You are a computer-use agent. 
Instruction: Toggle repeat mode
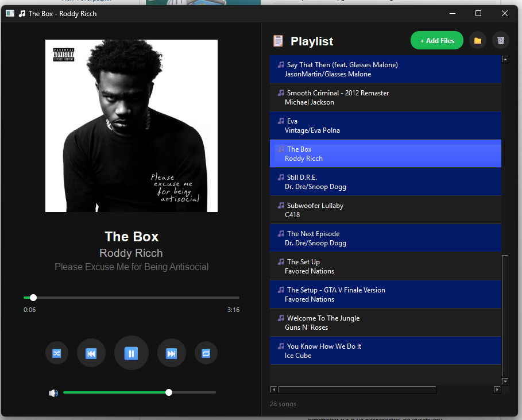(x=206, y=353)
